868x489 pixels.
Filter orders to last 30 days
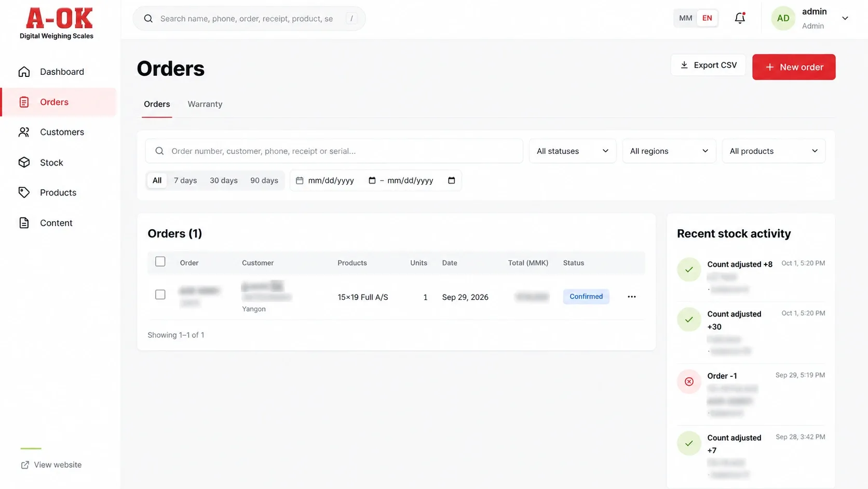point(224,180)
